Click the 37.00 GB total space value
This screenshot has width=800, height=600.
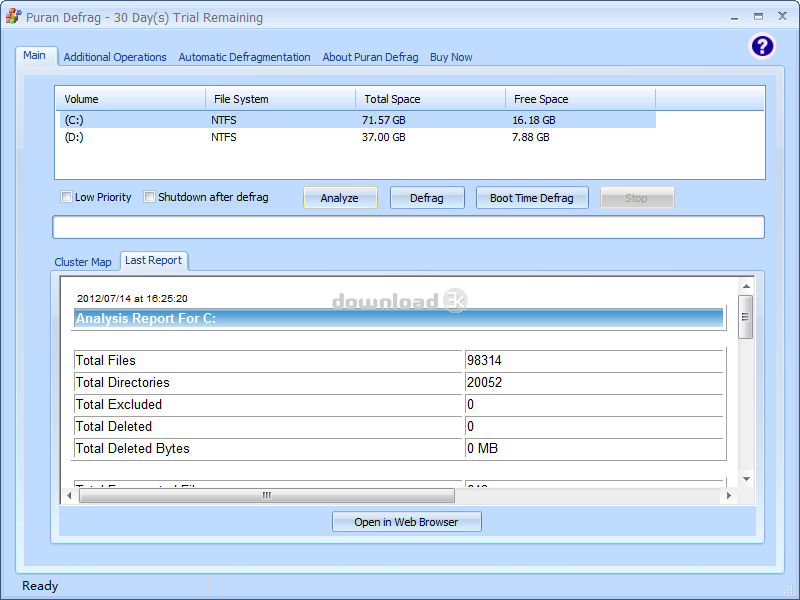384,137
